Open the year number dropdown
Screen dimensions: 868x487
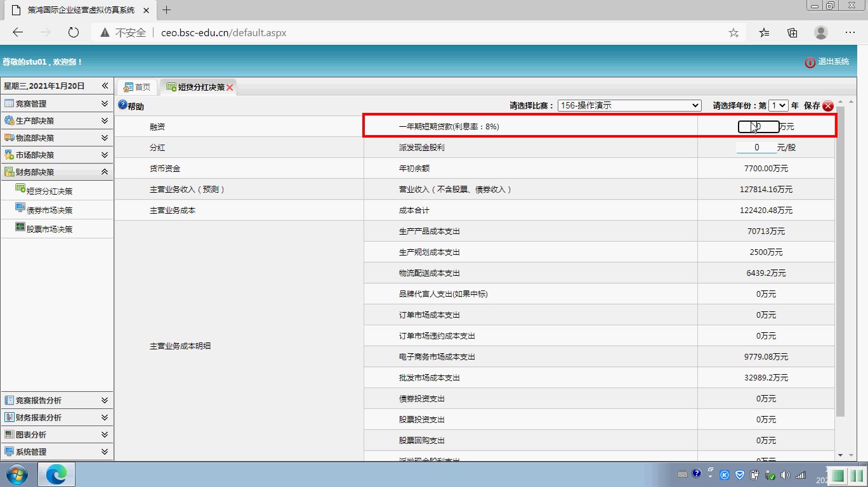(x=779, y=106)
